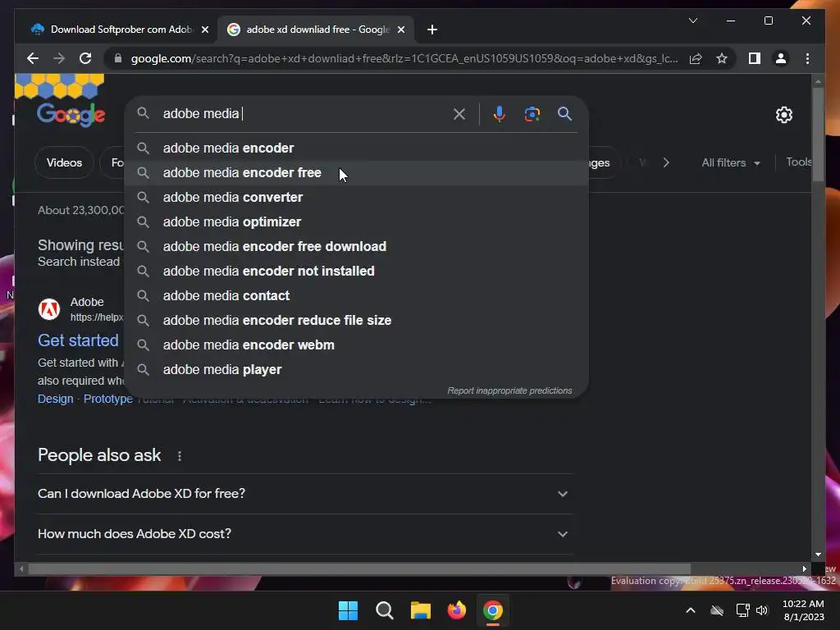Open the Chrome profile avatar icon
This screenshot has width=840, height=630.
pyautogui.click(x=781, y=58)
